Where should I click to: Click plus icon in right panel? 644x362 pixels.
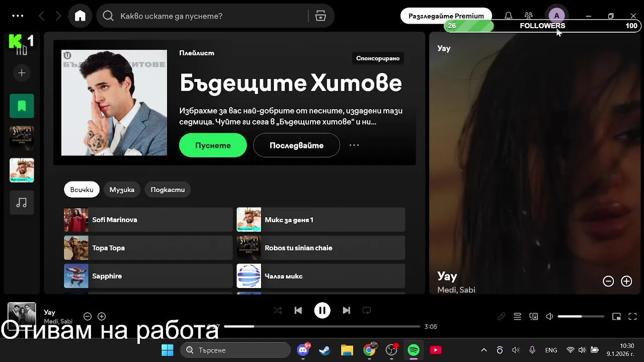pyautogui.click(x=626, y=281)
